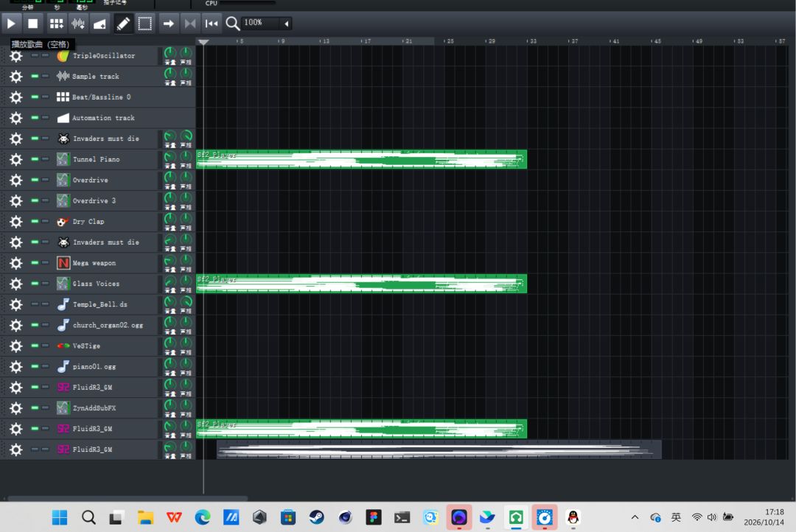The width and height of the screenshot is (796, 532).
Task: Toggle the loop points icon
Action: click(190, 24)
